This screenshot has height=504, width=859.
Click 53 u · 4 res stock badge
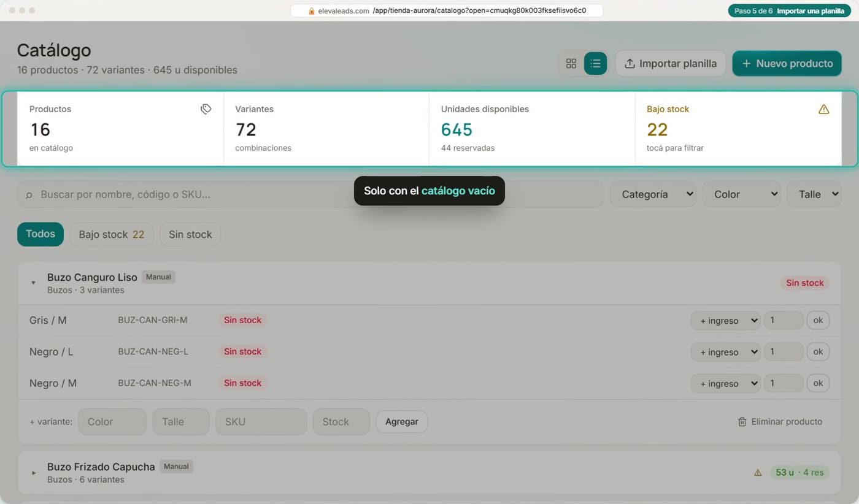click(799, 473)
